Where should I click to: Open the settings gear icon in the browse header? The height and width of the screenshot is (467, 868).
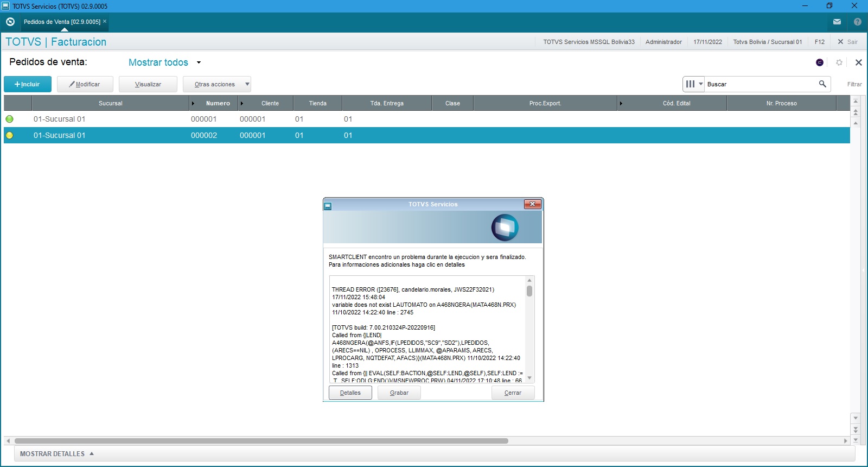(x=839, y=62)
